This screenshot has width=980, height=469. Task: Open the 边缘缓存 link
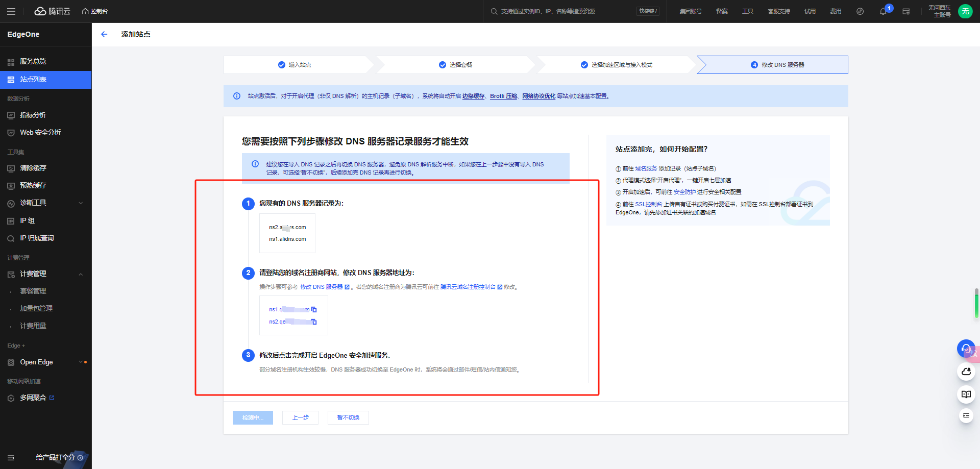tap(473, 96)
